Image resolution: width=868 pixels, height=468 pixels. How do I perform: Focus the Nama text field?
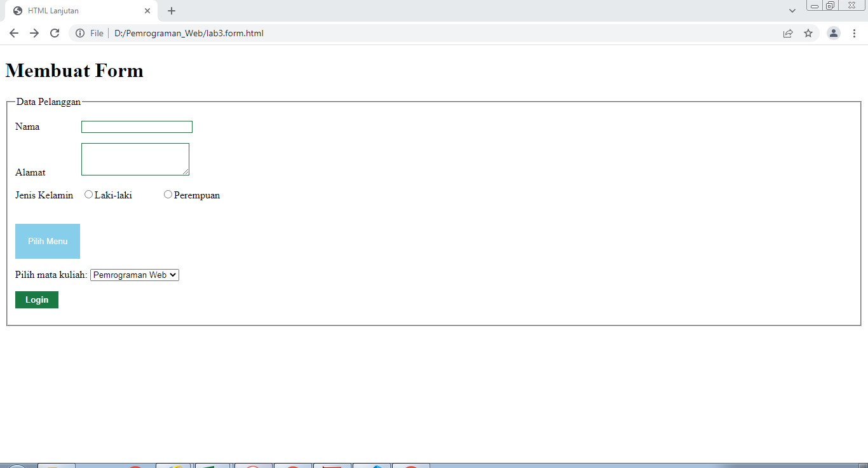click(137, 127)
